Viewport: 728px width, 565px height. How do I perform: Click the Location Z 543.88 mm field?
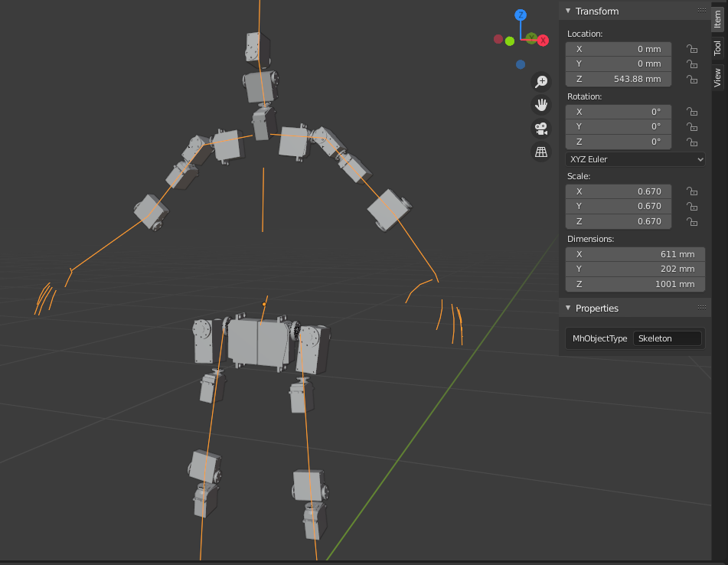619,79
